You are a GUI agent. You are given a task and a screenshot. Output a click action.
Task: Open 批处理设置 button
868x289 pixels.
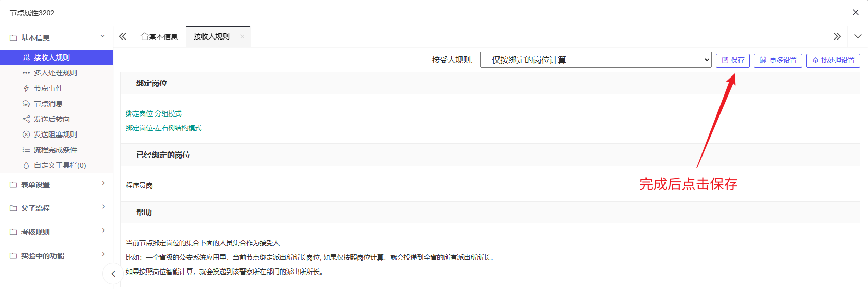tap(833, 61)
